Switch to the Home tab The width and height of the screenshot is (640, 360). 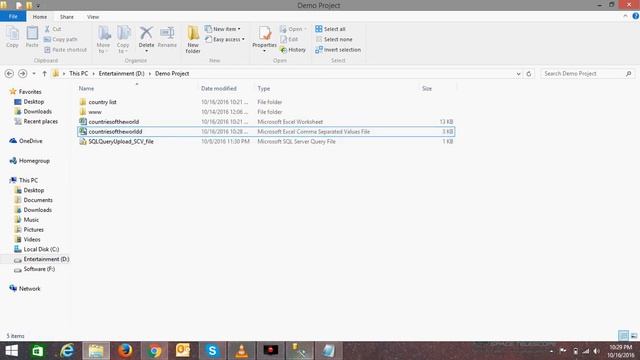click(x=40, y=17)
